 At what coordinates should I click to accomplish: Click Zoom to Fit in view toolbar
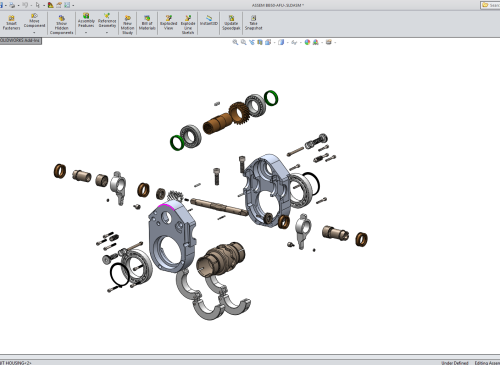coord(235,42)
